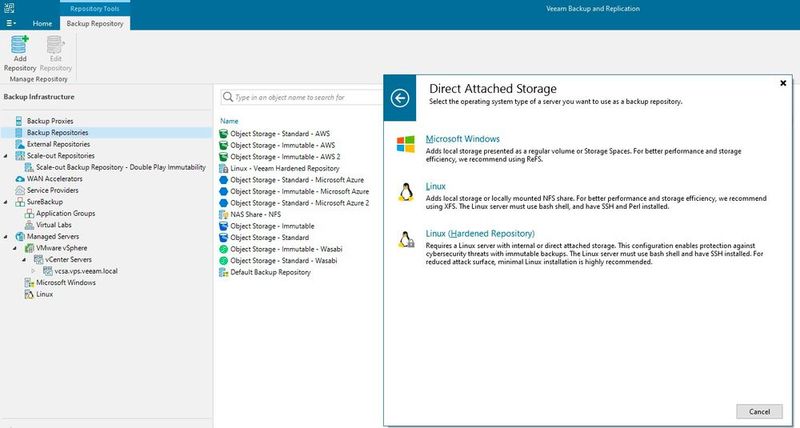This screenshot has height=428, width=800.
Task: Open the Home ribbon tab
Action: tap(42, 23)
